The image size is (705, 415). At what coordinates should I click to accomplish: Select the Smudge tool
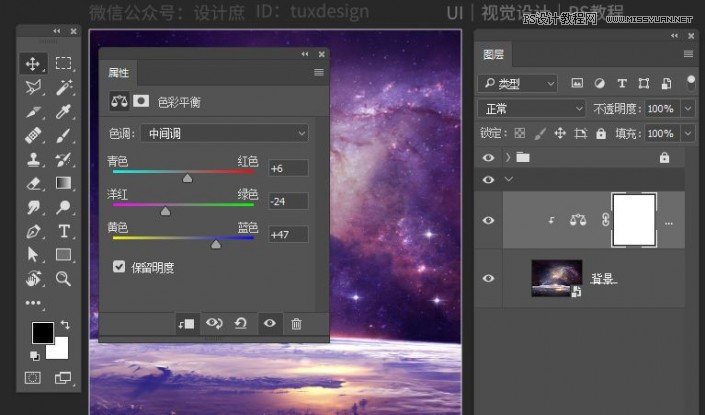click(x=33, y=207)
